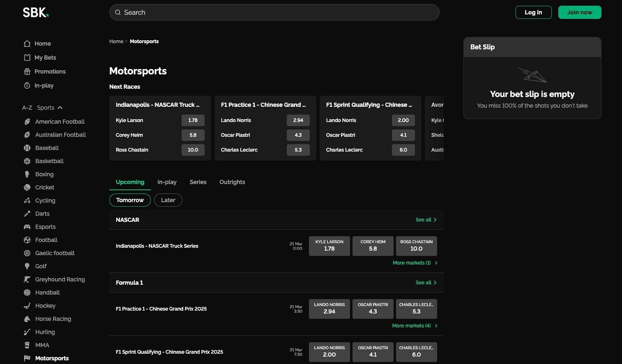Pick Oscar Piastri 4.3 in F1 Practice card
Image resolution: width=622 pixels, height=364 pixels.
click(x=298, y=135)
